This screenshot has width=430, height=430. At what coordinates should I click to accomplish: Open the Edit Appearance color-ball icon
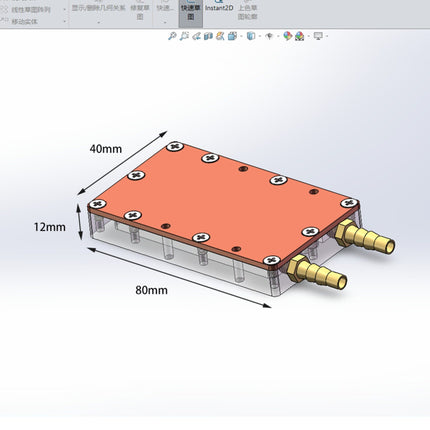[287, 36]
